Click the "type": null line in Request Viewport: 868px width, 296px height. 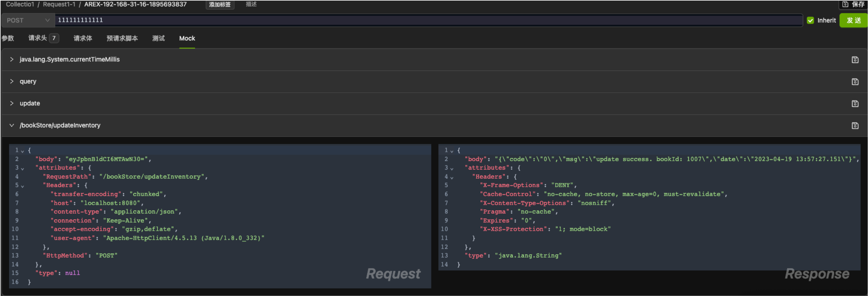pyautogui.click(x=58, y=273)
